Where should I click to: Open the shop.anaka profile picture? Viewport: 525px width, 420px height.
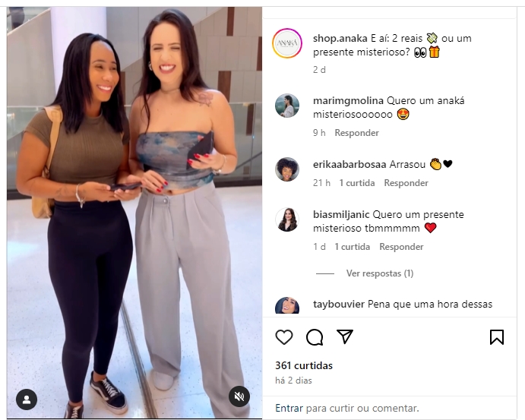coord(287,43)
